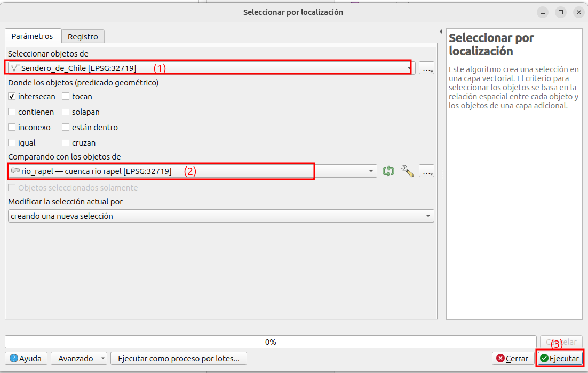The height and width of the screenshot is (373, 588).
Task: Click the green iterate-over-features icon
Action: click(388, 171)
